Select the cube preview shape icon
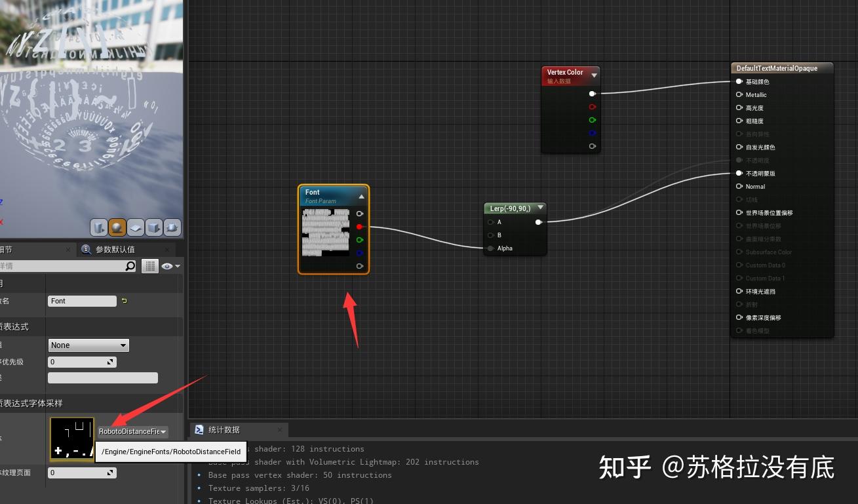The image size is (858, 504). [x=153, y=227]
